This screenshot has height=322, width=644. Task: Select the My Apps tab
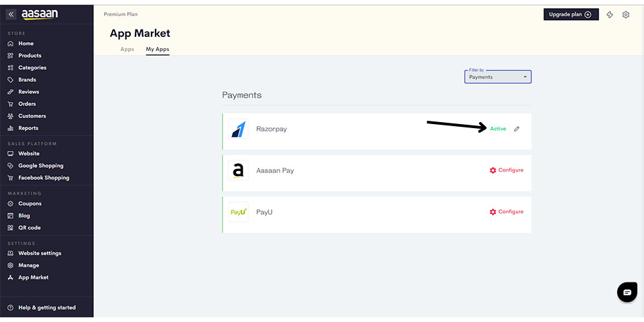point(158,50)
